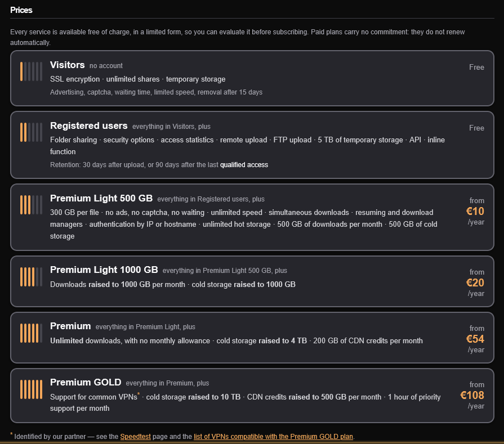Viewport: 504px width, 444px height.
Task: Click 'everything in Visitors, plus' text
Action: pos(171,127)
